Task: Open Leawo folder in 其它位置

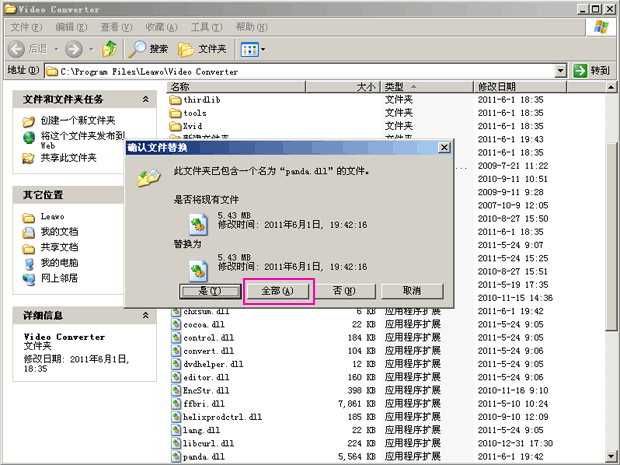Action: point(52,216)
